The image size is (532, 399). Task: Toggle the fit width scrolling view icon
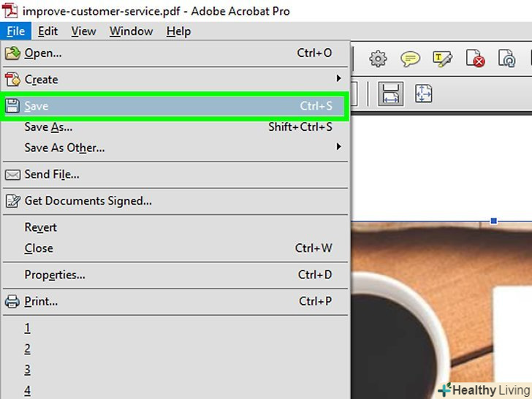390,94
